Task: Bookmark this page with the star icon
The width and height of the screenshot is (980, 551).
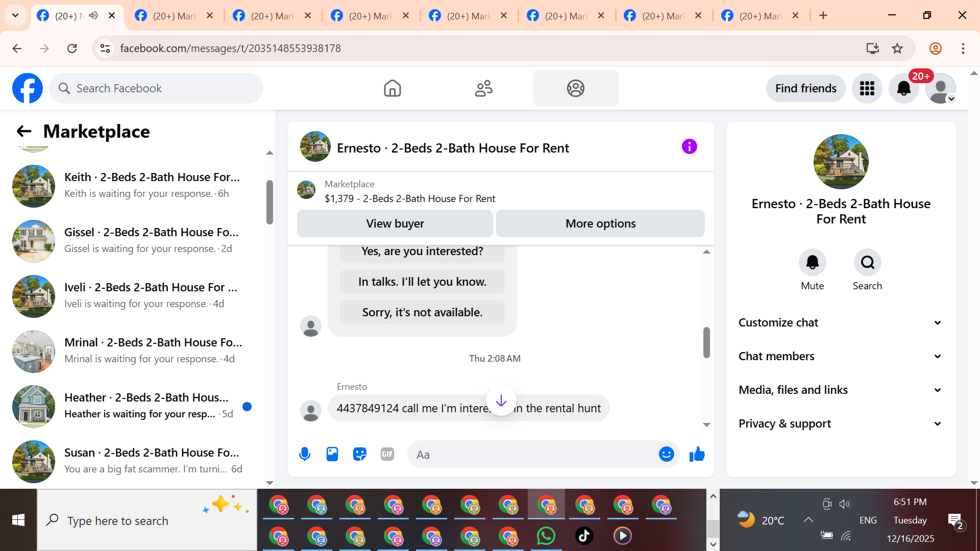Action: [x=897, y=48]
